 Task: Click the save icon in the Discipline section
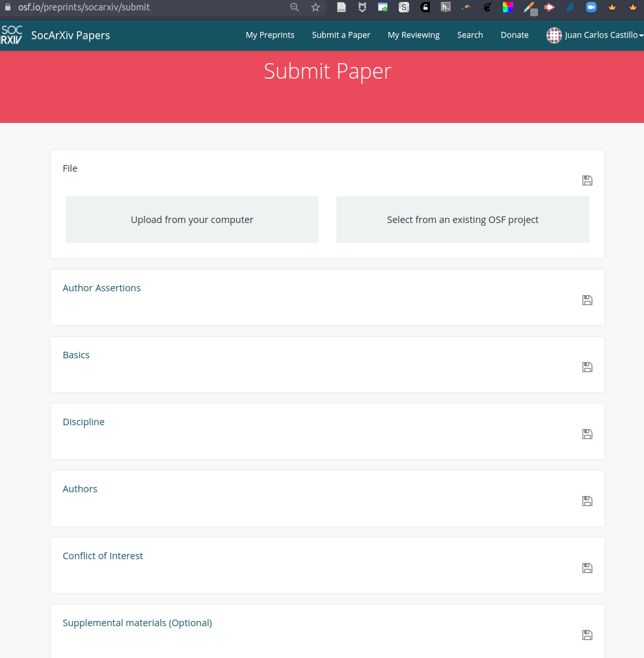[587, 434]
